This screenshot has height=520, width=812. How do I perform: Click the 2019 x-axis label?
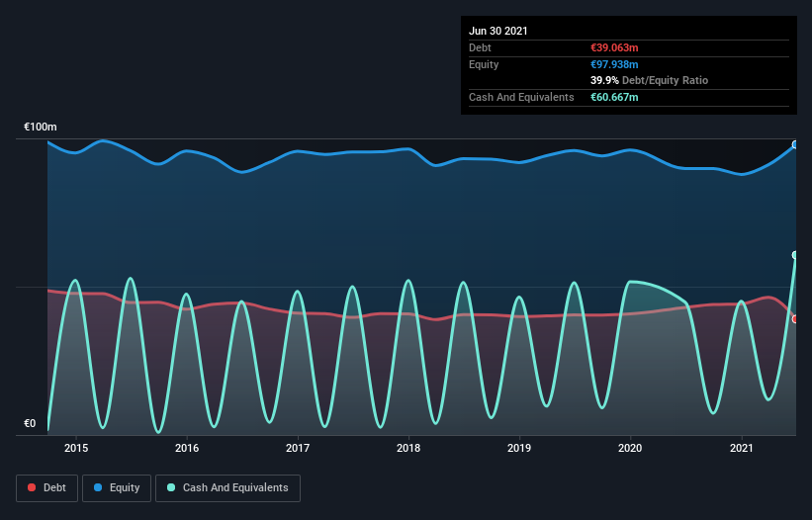click(519, 448)
